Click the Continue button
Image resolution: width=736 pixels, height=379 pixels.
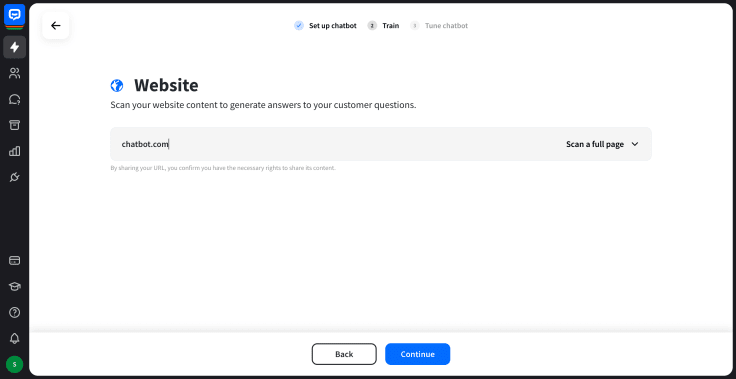pyautogui.click(x=418, y=354)
